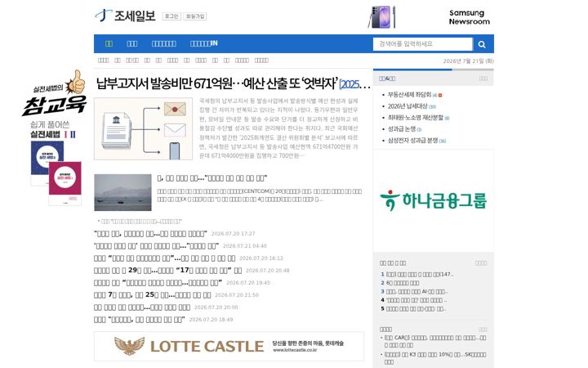Screen dimensions: 588x368
Task: Click the thumbs-up 참교육 ad graphic
Action: [x=55, y=93]
